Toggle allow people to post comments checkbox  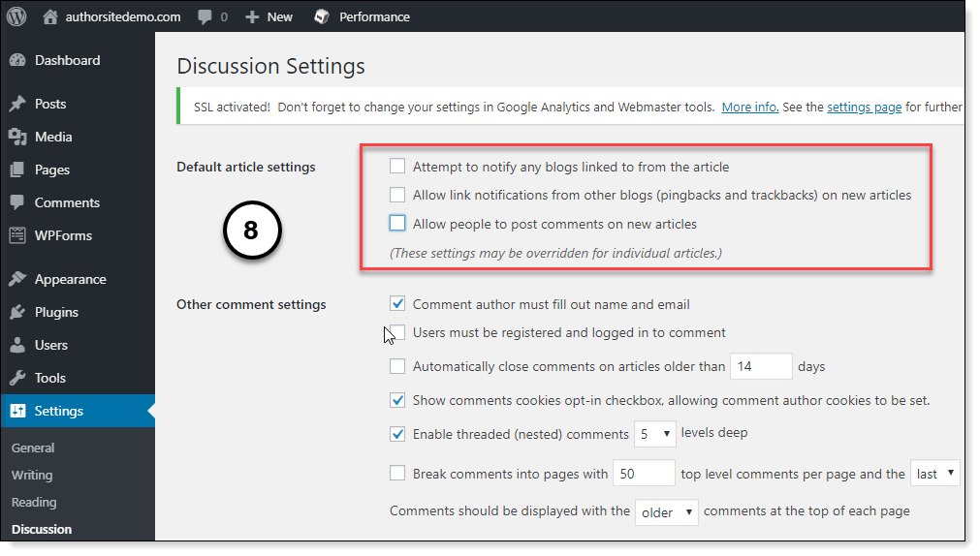(397, 224)
